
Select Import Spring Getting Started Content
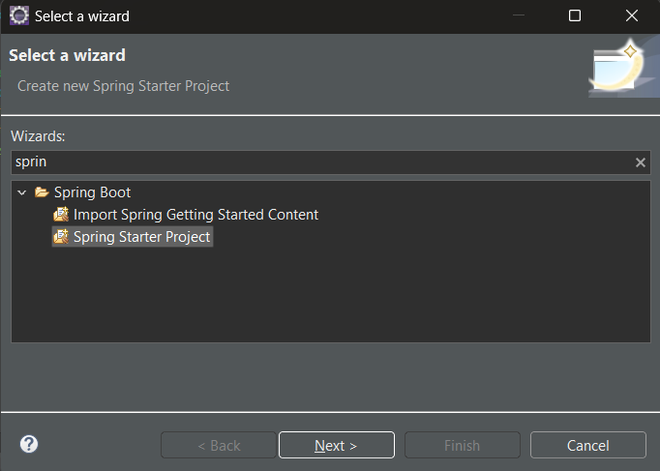tap(195, 214)
